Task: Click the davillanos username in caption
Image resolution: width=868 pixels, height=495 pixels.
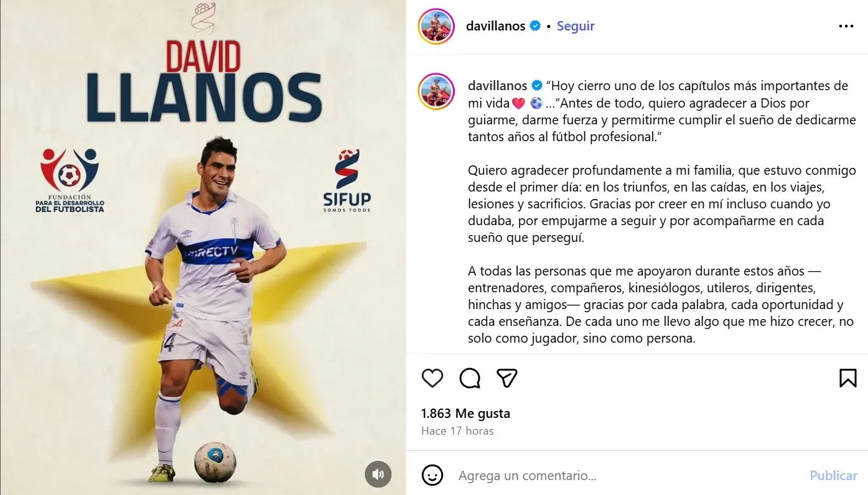Action: (498, 86)
